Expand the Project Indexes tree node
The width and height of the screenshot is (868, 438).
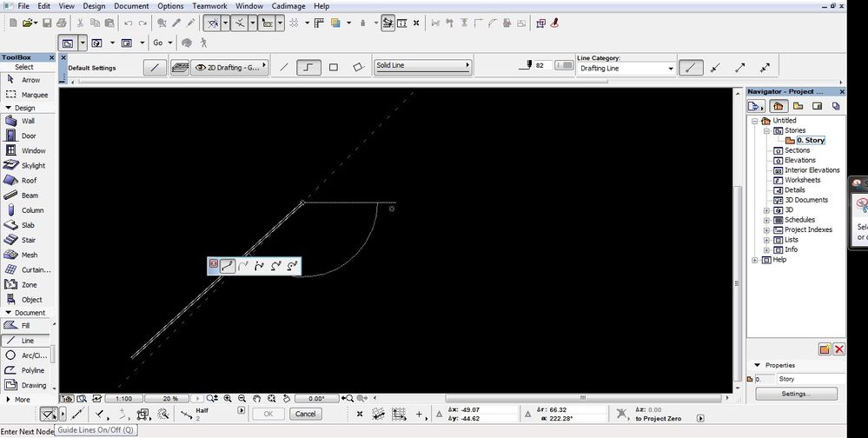point(766,230)
